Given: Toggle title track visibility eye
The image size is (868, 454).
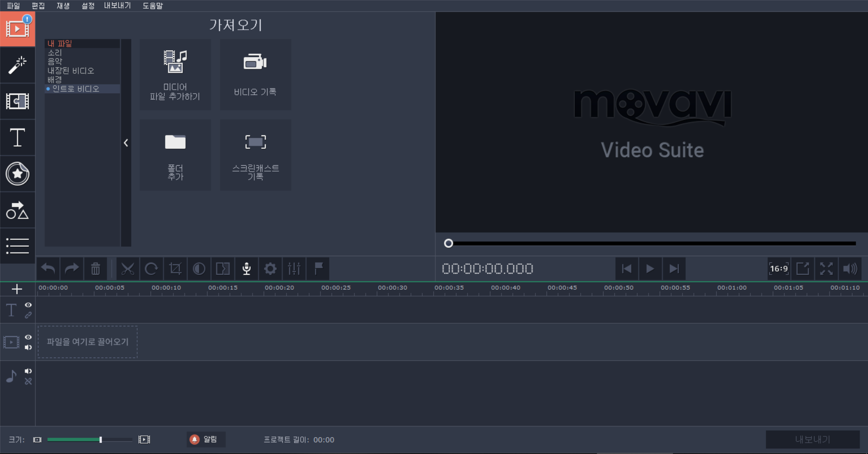Looking at the screenshot, I should coord(28,305).
